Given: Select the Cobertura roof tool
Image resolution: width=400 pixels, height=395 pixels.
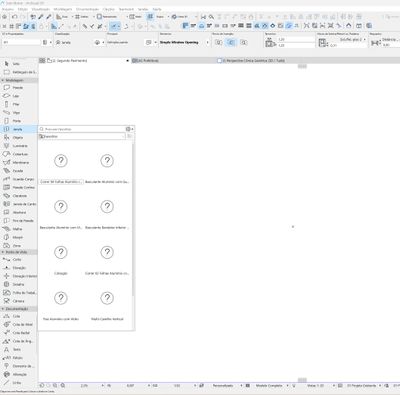Looking at the screenshot, I should 18,154.
